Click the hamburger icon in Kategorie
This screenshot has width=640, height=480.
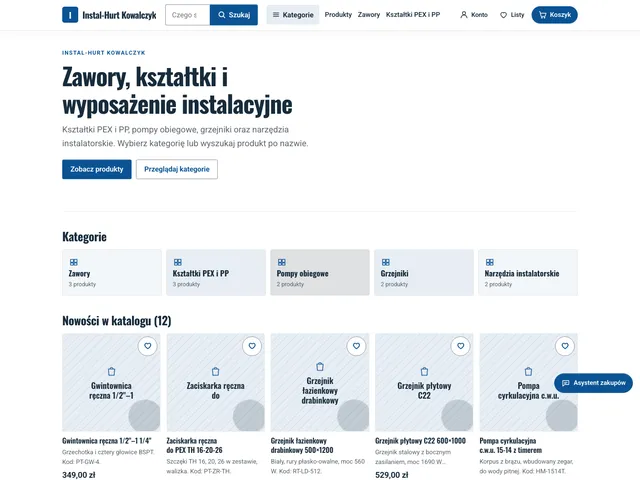[x=276, y=15]
